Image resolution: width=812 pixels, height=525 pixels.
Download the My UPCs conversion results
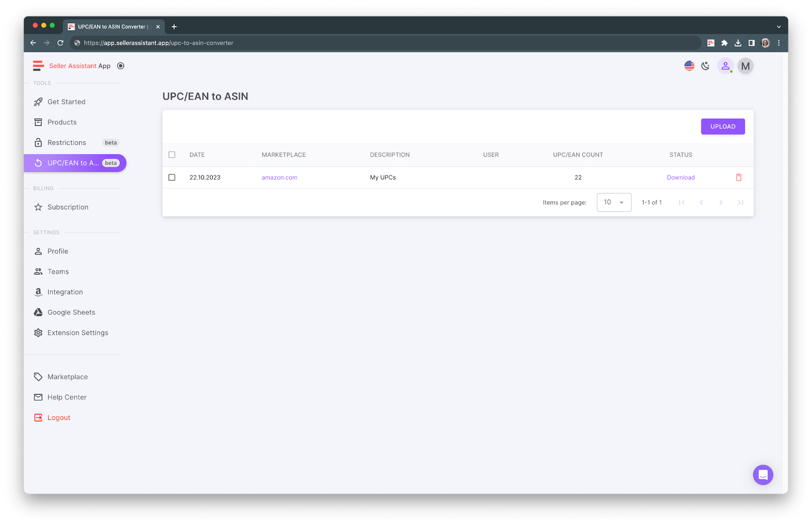click(681, 177)
